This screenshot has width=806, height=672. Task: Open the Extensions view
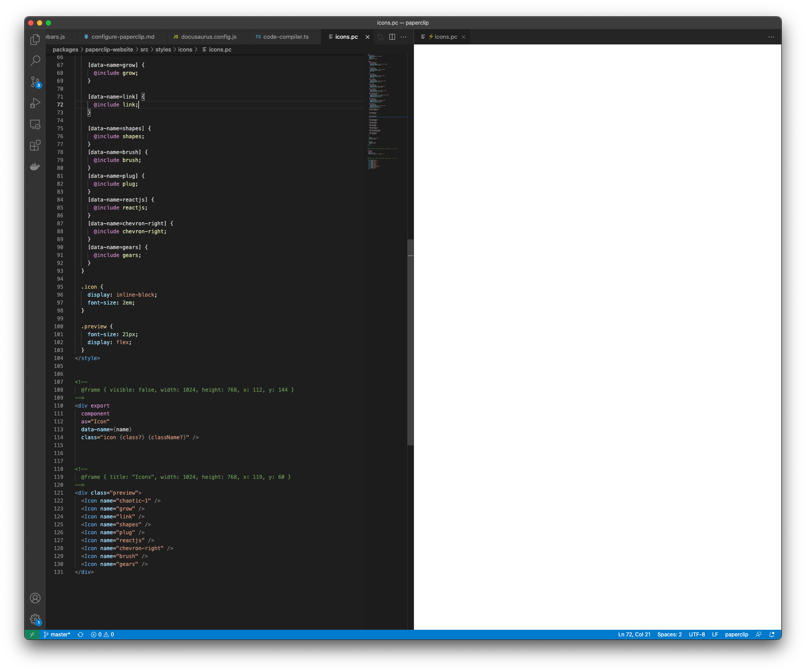pos(35,145)
